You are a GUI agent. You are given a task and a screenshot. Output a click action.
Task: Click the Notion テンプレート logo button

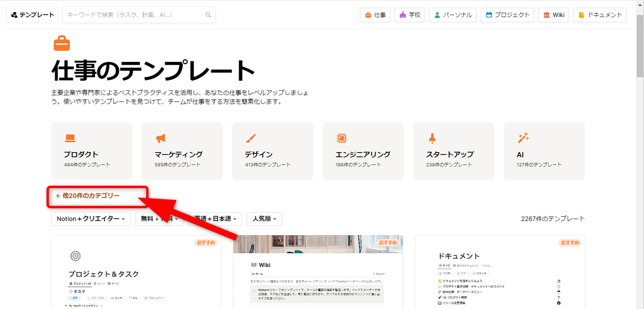point(33,15)
